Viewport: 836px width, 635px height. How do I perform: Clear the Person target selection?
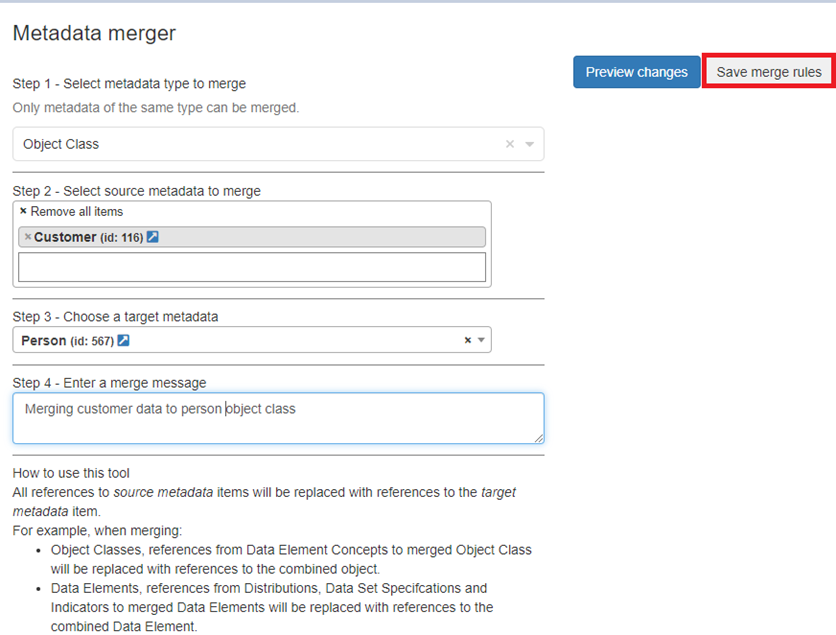pos(467,341)
